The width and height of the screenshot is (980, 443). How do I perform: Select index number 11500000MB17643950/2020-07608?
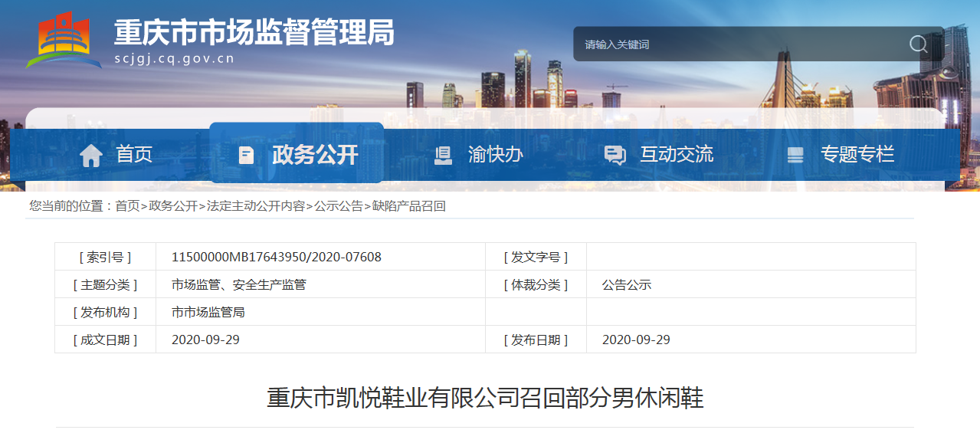click(277, 257)
